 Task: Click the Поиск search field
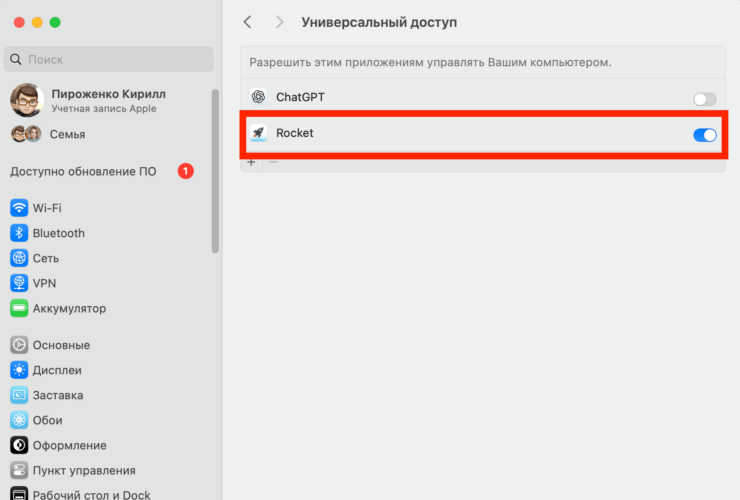[x=108, y=59]
